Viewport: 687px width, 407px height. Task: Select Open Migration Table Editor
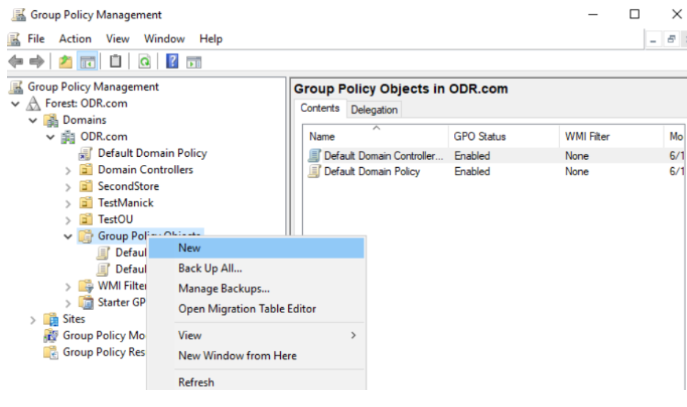coord(256,308)
